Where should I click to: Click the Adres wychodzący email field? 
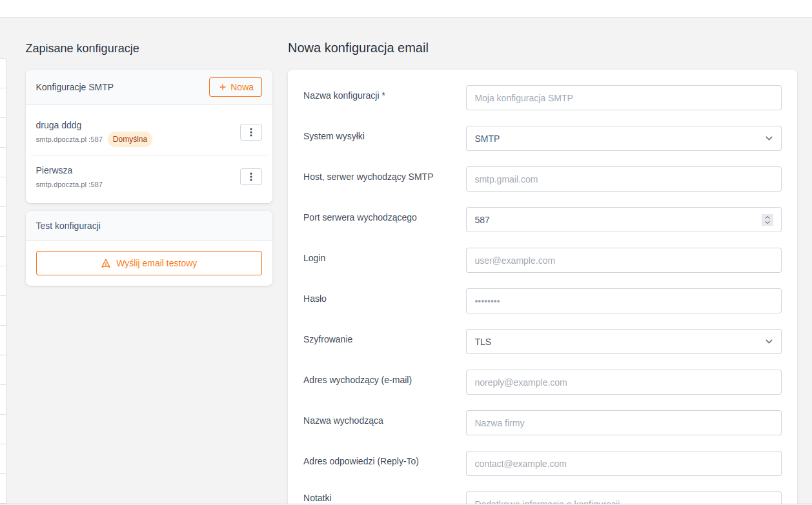coord(623,382)
